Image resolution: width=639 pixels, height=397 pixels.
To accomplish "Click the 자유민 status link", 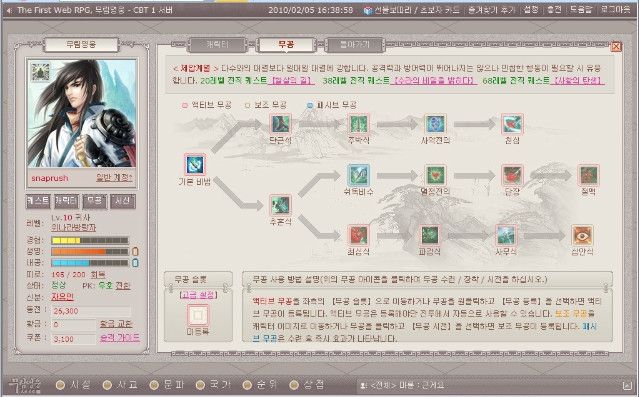I will tap(62, 296).
